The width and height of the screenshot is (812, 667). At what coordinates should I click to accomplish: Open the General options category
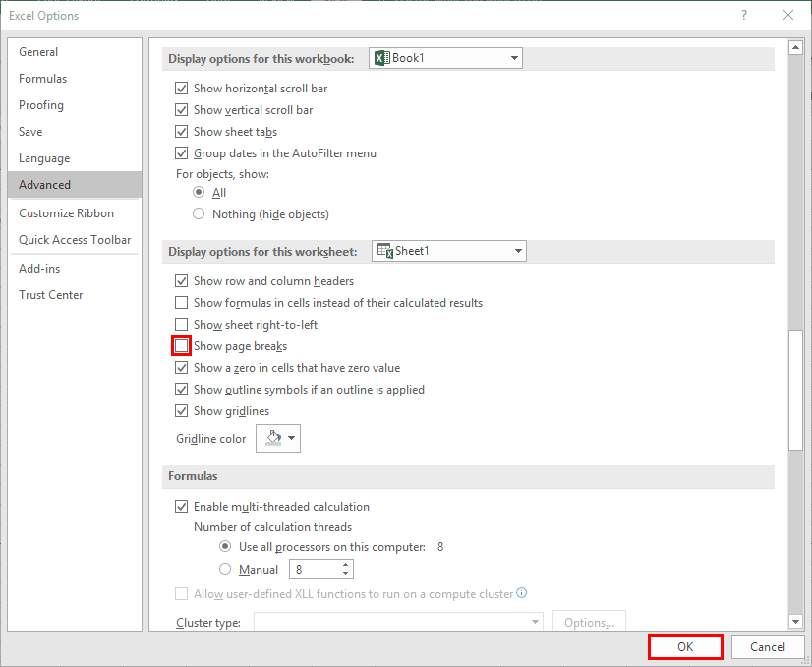[75, 52]
